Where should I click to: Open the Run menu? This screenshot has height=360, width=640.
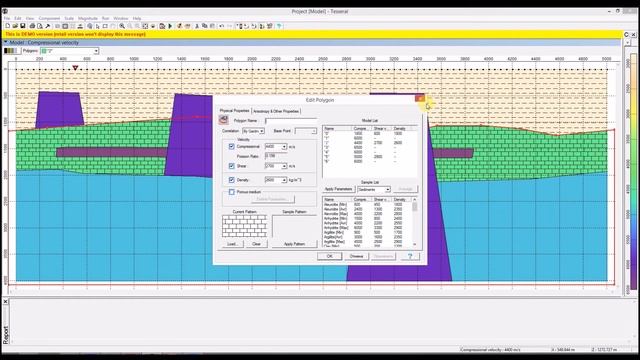[x=105, y=18]
